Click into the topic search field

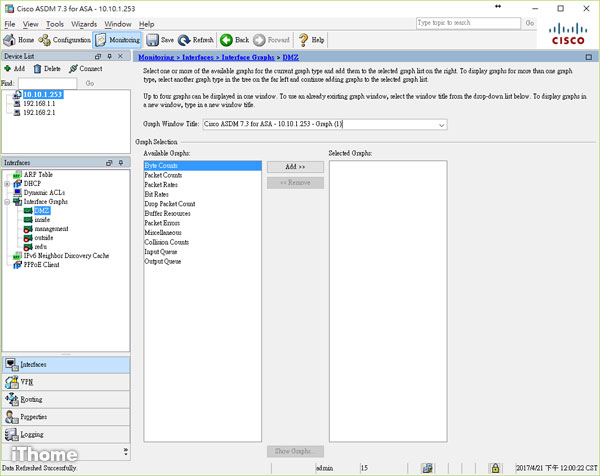tap(468, 23)
